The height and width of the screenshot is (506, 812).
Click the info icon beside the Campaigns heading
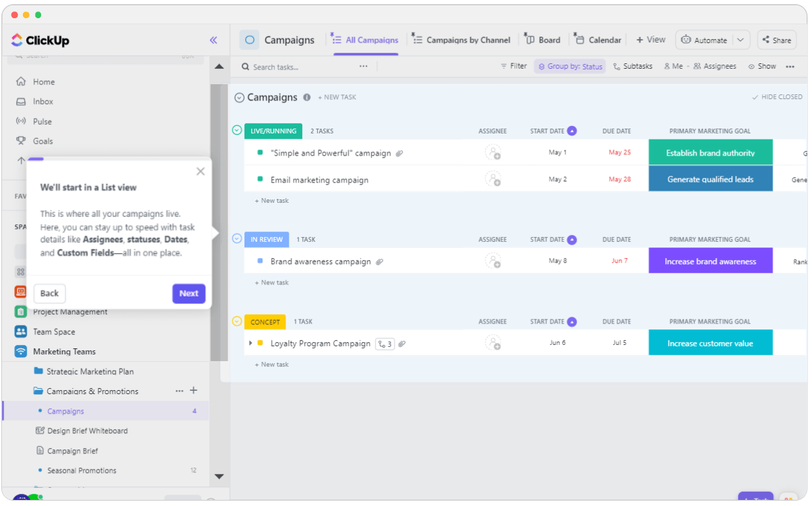[x=307, y=97]
